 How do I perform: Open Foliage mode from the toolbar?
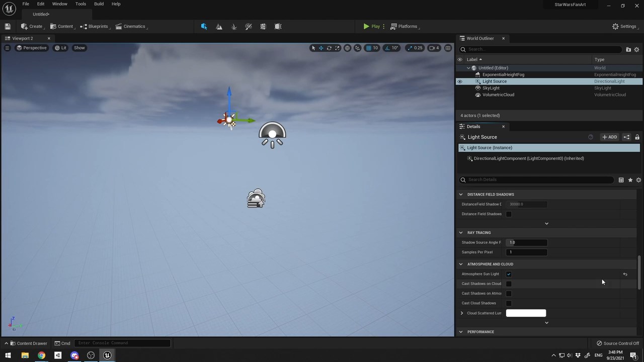tap(233, 26)
